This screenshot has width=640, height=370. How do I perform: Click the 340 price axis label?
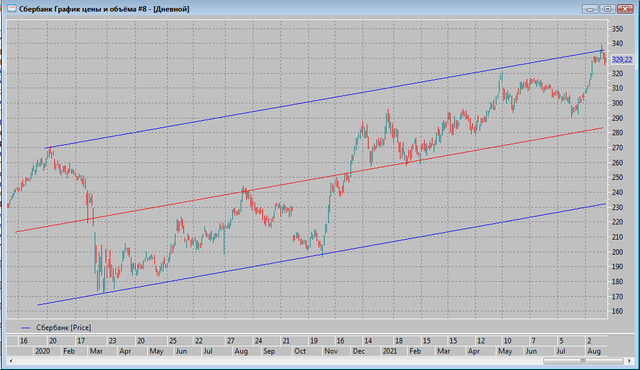coord(618,44)
